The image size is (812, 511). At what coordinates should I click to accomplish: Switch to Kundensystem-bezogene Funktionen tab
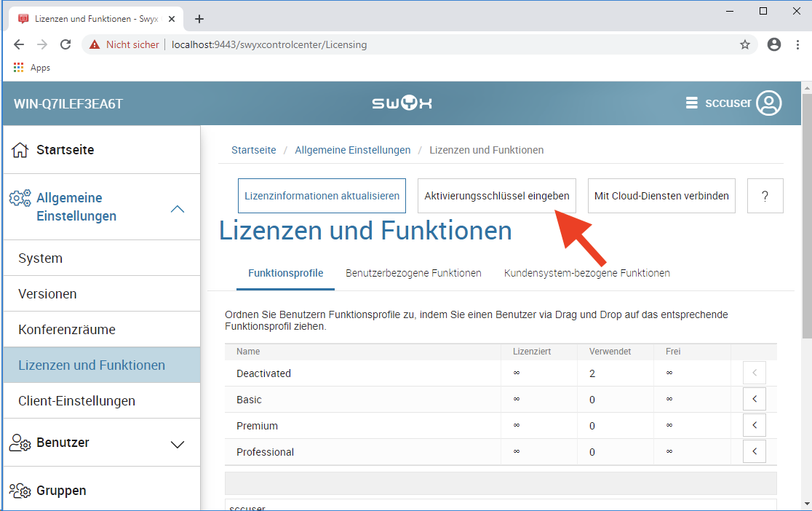click(x=586, y=273)
